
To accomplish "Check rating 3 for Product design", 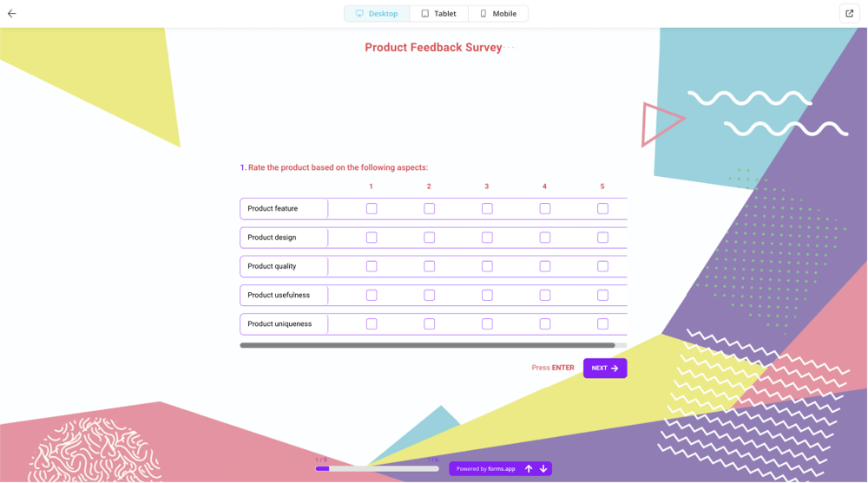I will click(487, 238).
